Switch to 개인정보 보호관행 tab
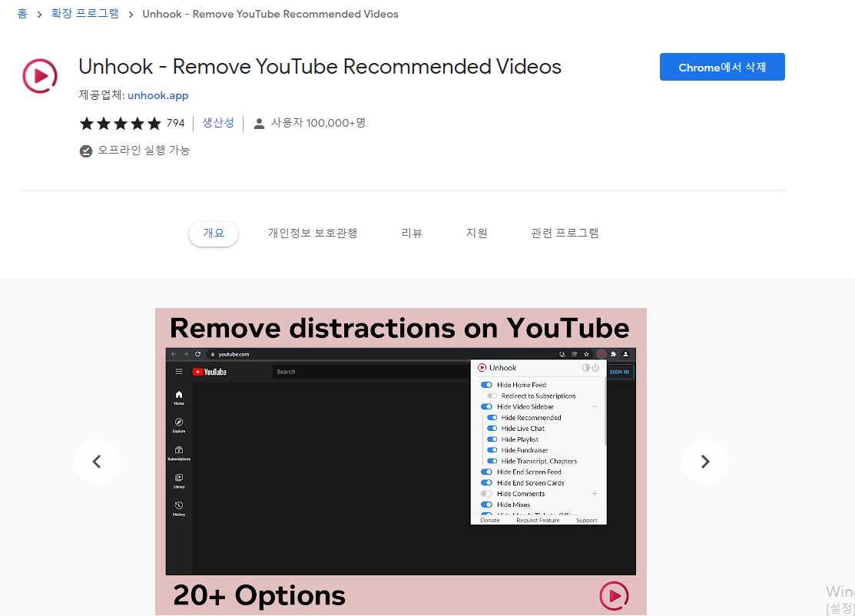This screenshot has height=616, width=855. click(x=313, y=233)
